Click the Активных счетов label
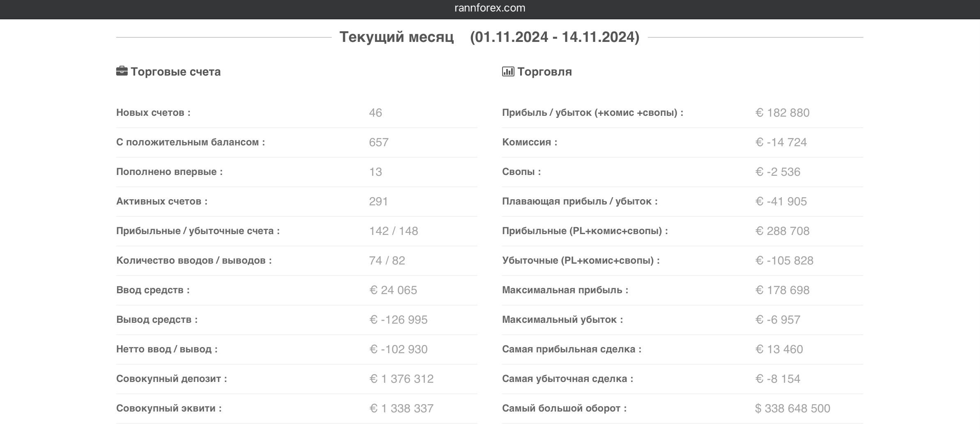Viewport: 980px width, 430px height. coord(162,201)
